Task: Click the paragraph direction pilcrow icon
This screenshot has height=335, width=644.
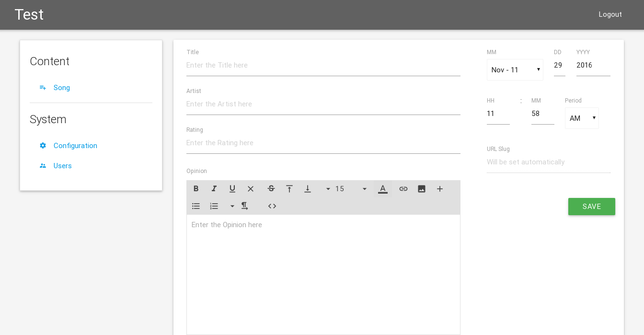Action: [244, 206]
